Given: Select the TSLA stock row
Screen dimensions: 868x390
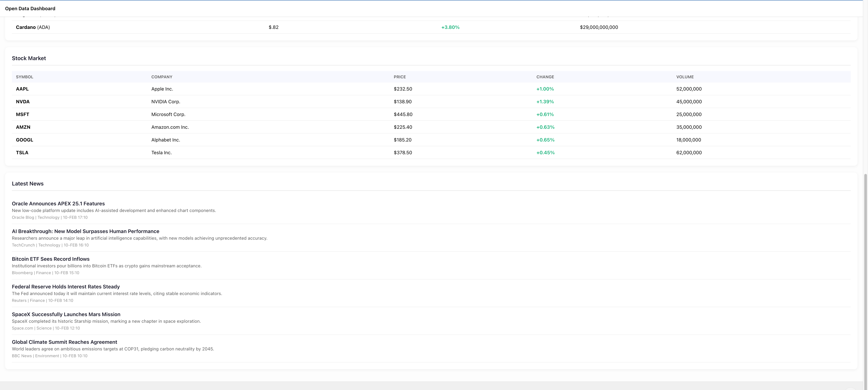Looking at the screenshot, I should click(22, 153).
